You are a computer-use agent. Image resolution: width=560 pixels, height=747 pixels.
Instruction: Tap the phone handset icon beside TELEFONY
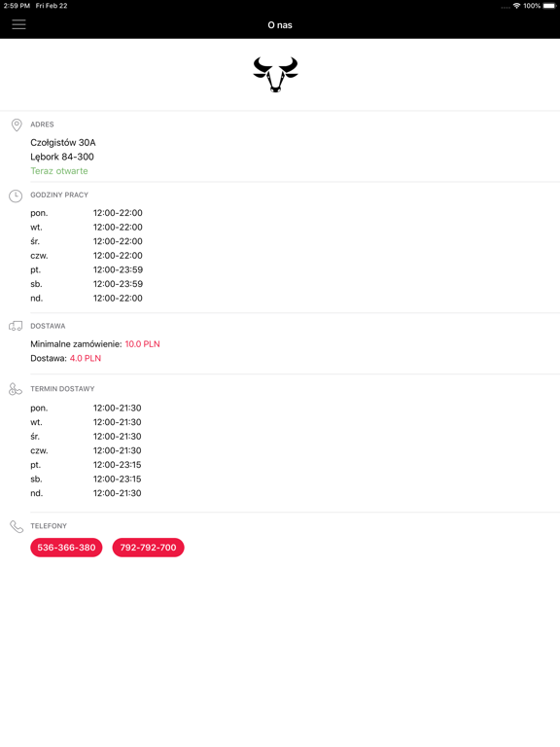tap(17, 526)
